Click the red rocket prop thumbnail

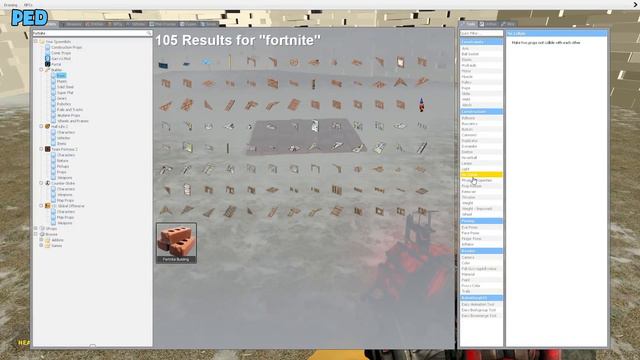[x=421, y=104]
